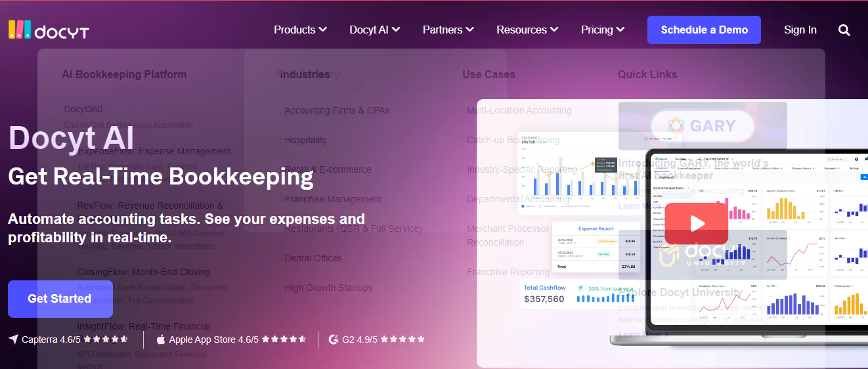Viewport: 868px width, 369px height.
Task: Click the Expense Report card
Action: click(x=596, y=247)
